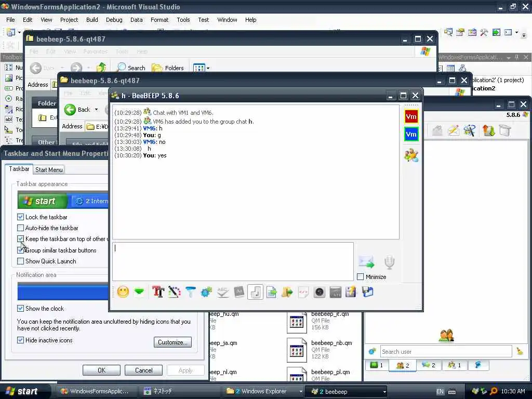Image resolution: width=532 pixels, height=399 pixels.
Task: Enable the Minimize checkbox in chat window
Action: (361, 277)
